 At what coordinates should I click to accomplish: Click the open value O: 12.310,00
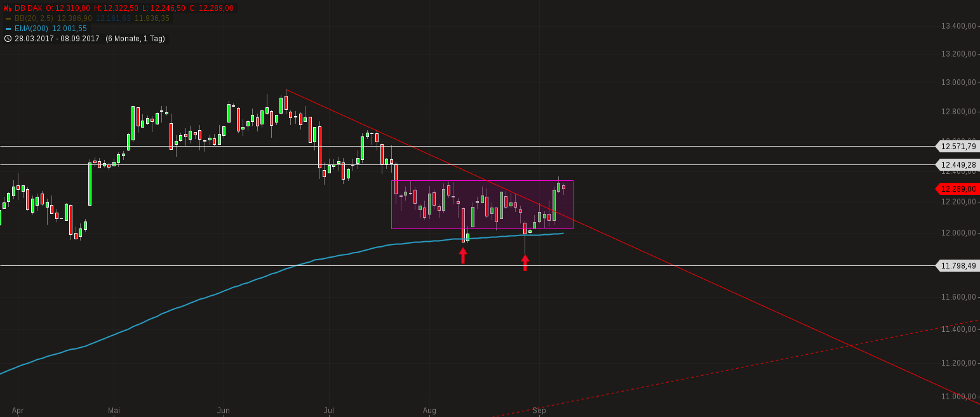point(69,8)
